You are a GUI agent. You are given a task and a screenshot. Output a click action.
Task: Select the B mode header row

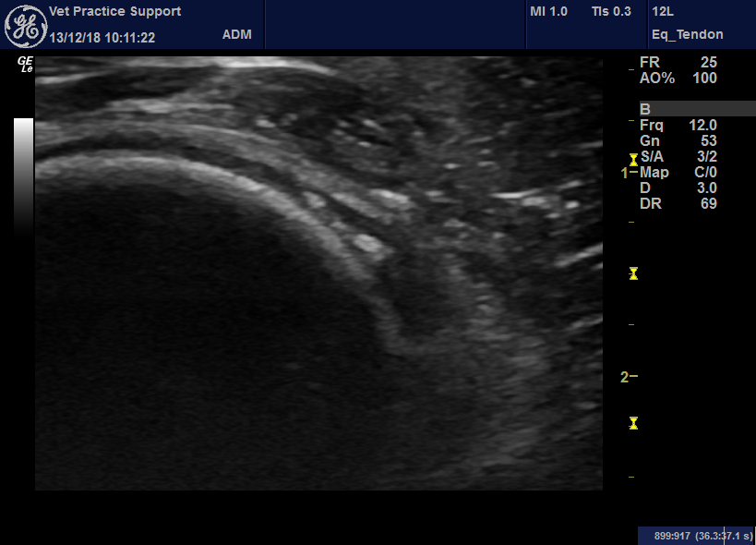point(698,108)
